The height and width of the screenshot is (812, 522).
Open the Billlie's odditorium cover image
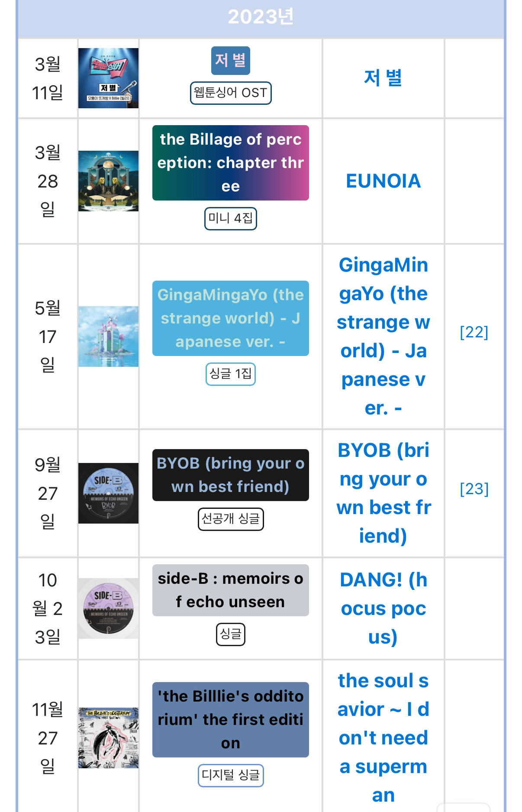pyautogui.click(x=108, y=738)
